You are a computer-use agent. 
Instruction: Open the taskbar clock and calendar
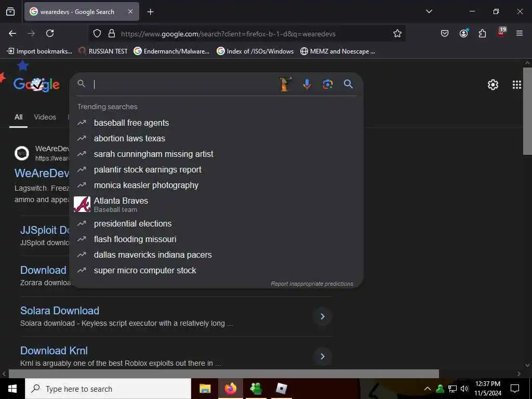(x=487, y=389)
